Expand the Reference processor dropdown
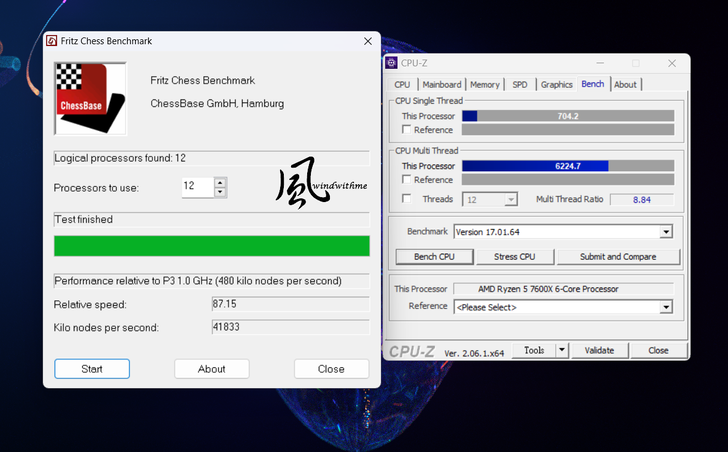Screen dimensions: 728x452 click(x=666, y=307)
